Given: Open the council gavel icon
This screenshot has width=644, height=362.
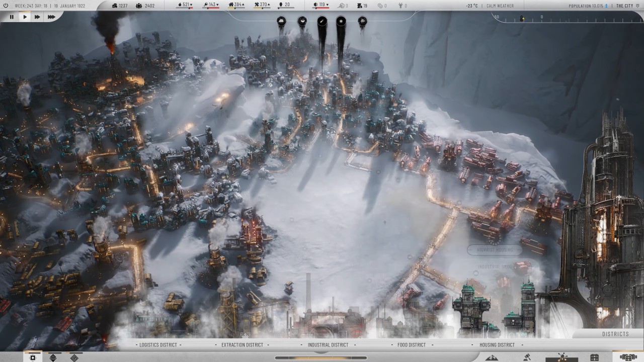Looking at the screenshot, I should [x=527, y=357].
